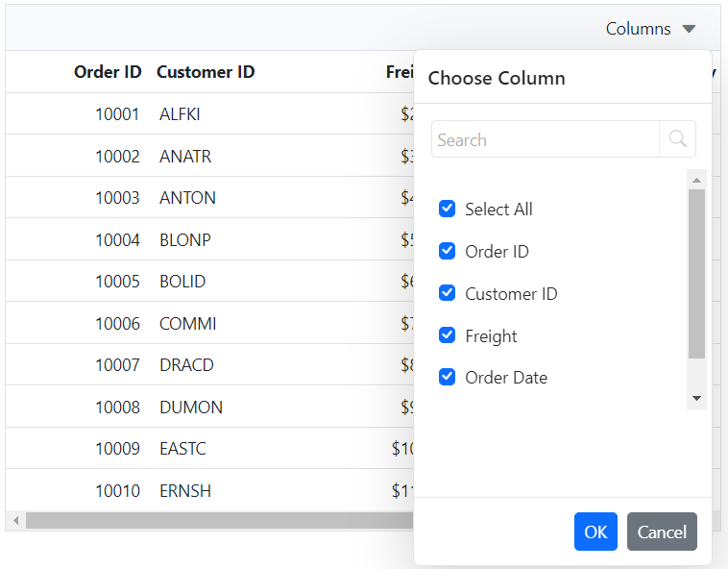Click the Order ID label in column list
728x569 pixels.
coord(497,252)
